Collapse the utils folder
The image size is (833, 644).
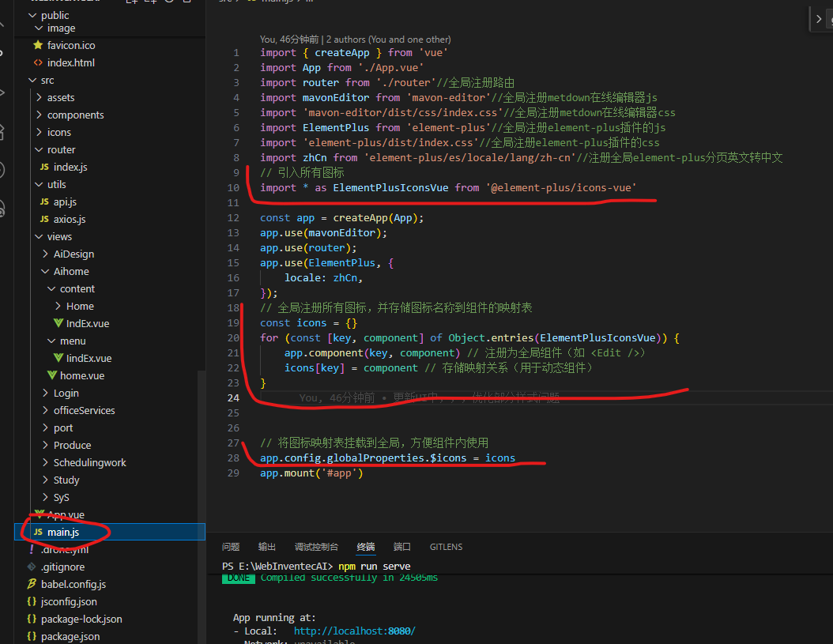39,184
